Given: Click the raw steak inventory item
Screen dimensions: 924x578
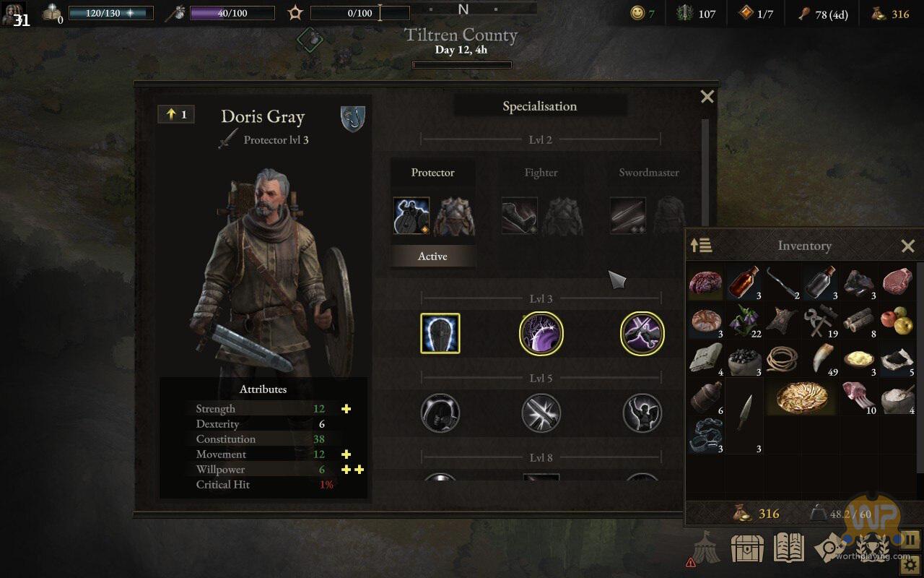Looking at the screenshot, I should click(x=897, y=280).
